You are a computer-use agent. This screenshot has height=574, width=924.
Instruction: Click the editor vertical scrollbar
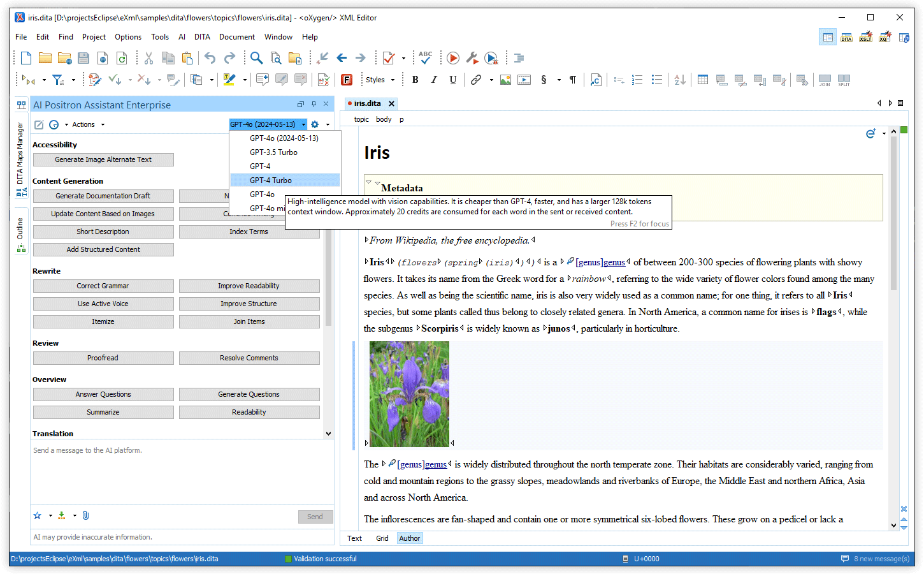(894, 328)
